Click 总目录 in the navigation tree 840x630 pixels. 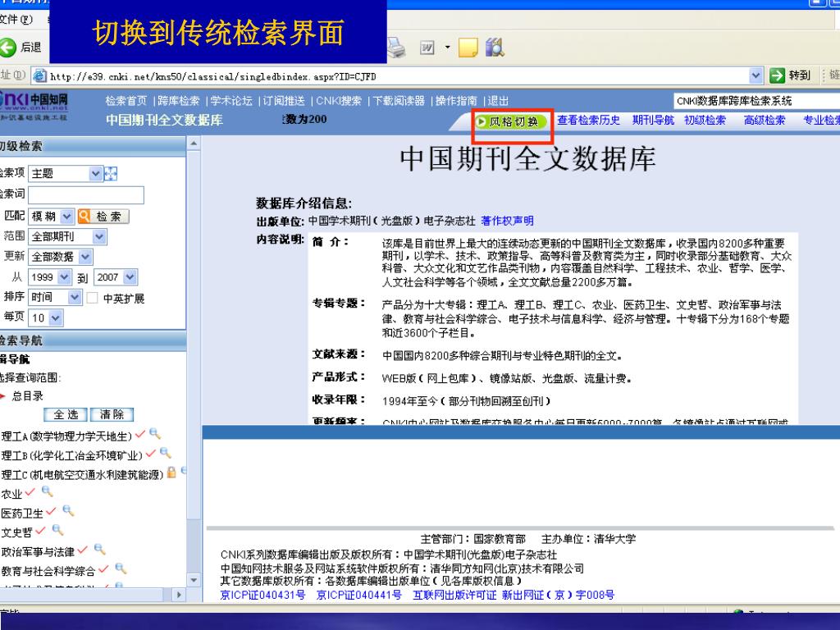click(27, 396)
